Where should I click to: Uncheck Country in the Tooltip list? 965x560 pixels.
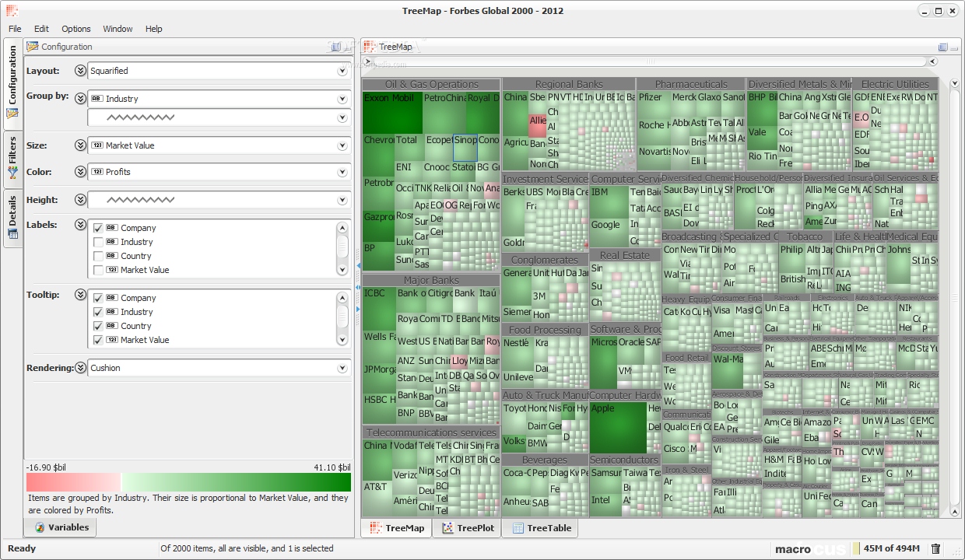pyautogui.click(x=98, y=326)
